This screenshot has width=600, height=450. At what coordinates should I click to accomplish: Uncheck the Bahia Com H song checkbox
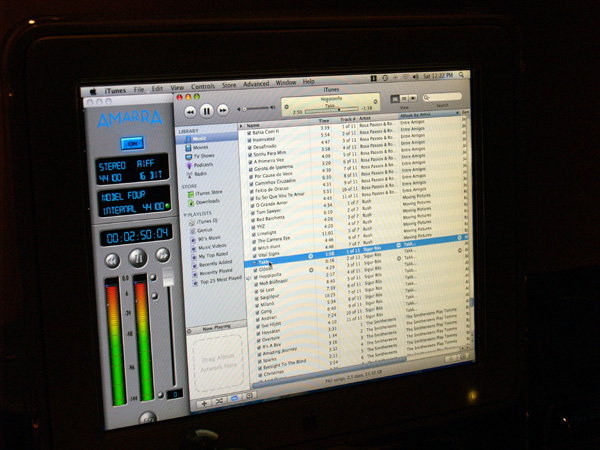point(248,133)
